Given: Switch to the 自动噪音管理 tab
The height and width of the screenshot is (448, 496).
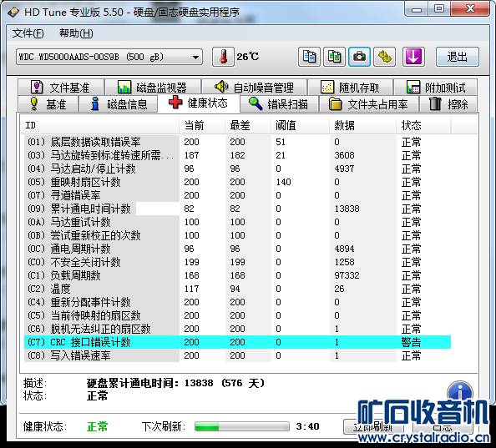Looking at the screenshot, I should (x=255, y=88).
